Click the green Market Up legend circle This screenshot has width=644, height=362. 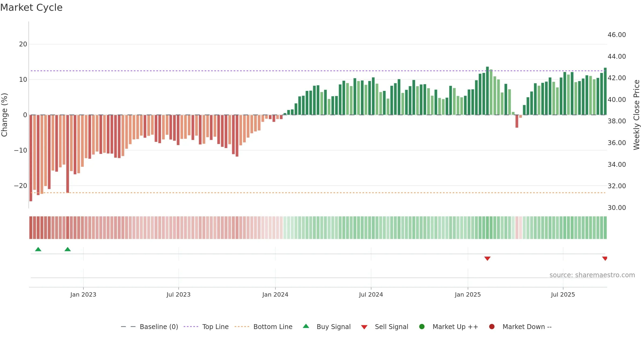pyautogui.click(x=422, y=327)
